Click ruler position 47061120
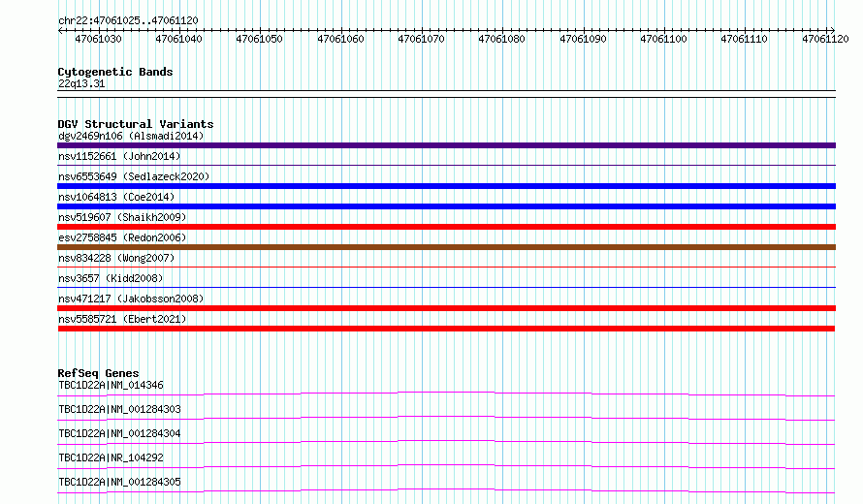The image size is (863, 504). click(825, 39)
